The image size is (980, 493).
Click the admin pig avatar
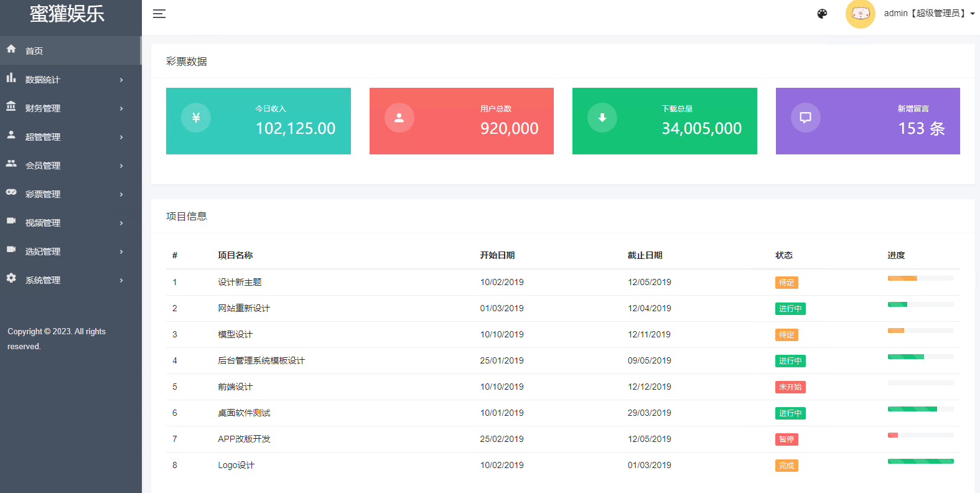click(x=860, y=14)
